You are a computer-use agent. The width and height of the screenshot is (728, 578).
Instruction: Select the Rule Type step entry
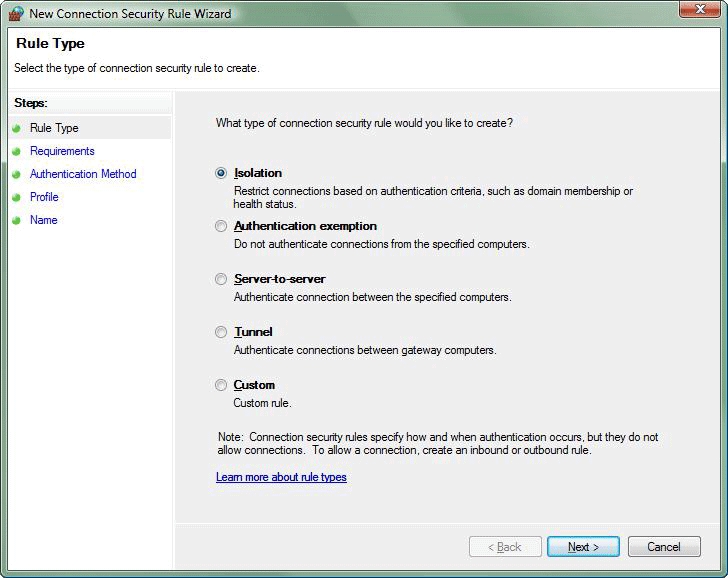coord(90,128)
